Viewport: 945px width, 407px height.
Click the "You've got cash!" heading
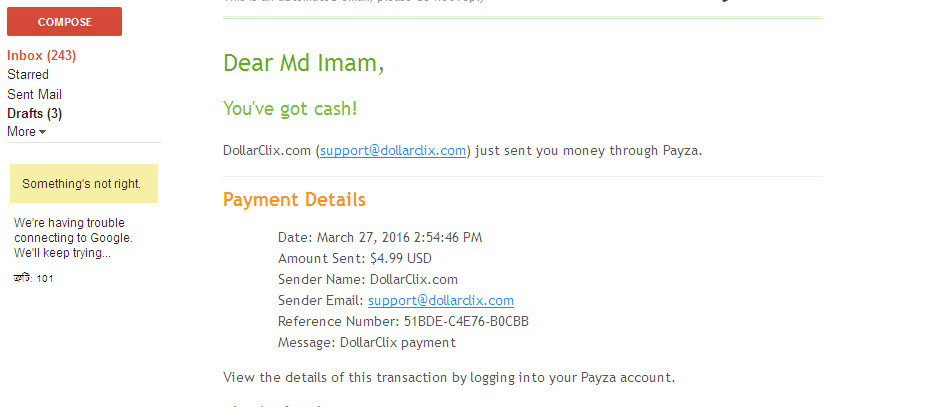[x=290, y=108]
